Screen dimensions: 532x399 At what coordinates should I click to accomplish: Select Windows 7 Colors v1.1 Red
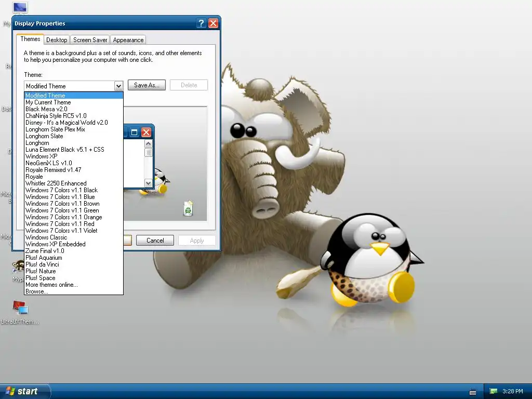(74, 223)
